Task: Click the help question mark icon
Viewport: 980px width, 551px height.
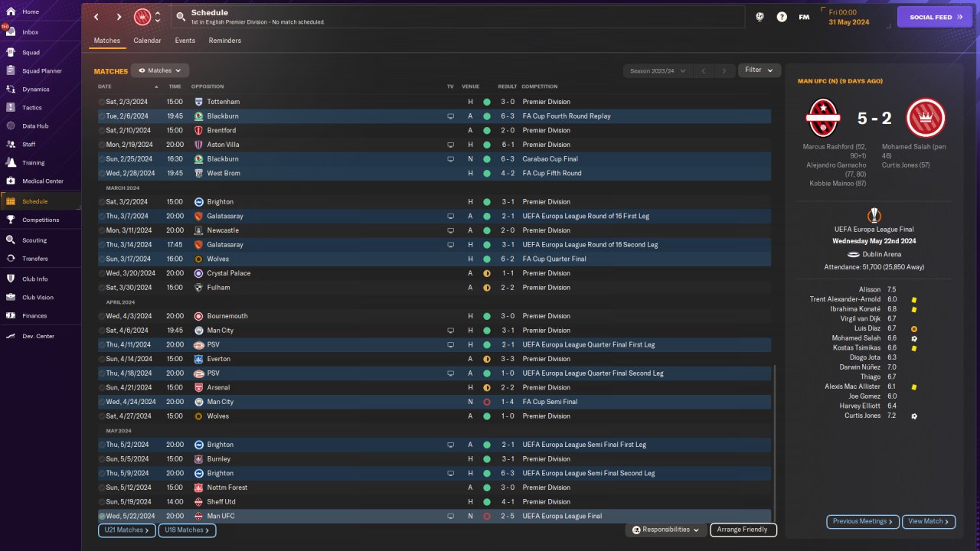Action: coord(782,17)
